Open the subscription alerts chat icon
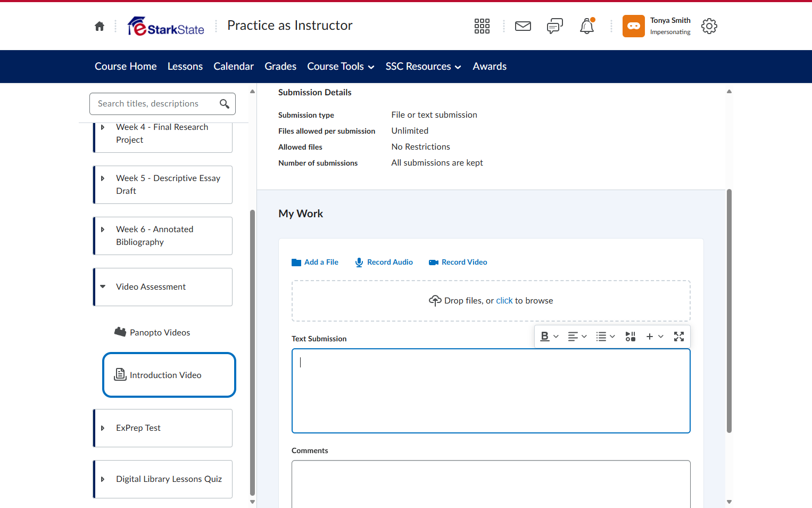 pyautogui.click(x=555, y=26)
